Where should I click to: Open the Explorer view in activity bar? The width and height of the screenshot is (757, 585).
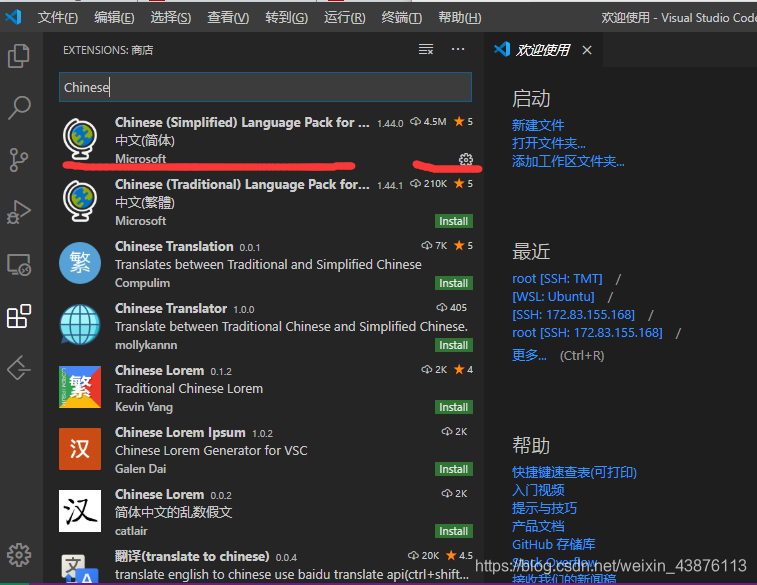19,56
